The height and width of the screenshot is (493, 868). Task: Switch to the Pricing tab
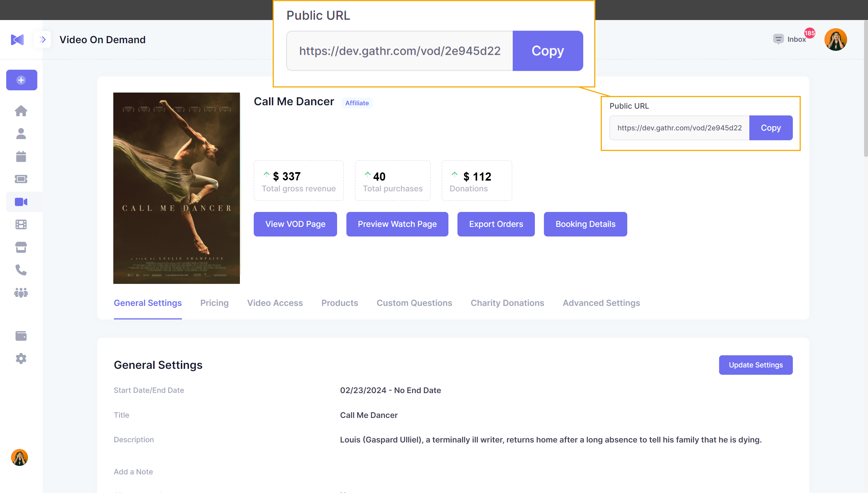[x=214, y=303]
